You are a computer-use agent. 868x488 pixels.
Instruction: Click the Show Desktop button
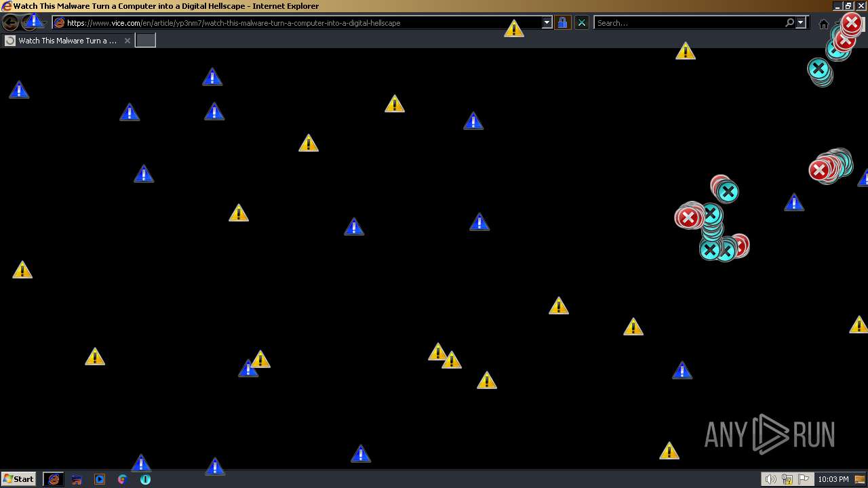(861, 479)
